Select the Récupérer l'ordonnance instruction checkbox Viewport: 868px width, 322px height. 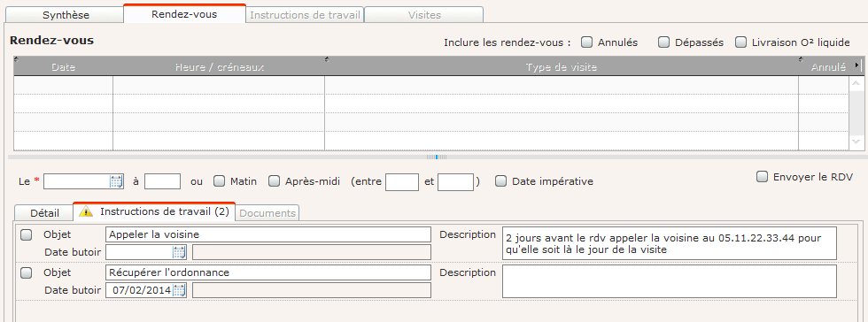click(x=26, y=272)
